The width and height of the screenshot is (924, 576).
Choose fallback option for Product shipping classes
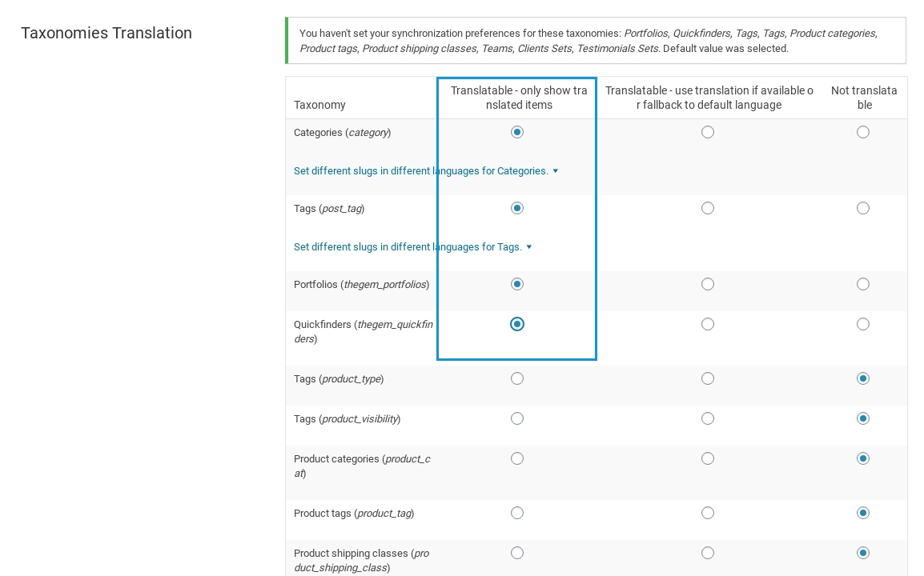pos(708,553)
